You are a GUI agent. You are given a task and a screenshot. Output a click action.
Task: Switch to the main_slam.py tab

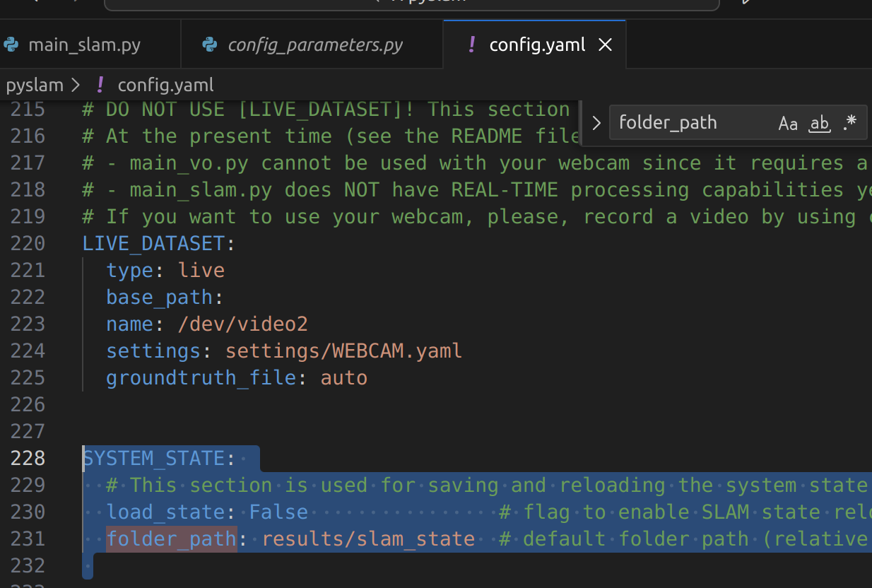point(71,45)
